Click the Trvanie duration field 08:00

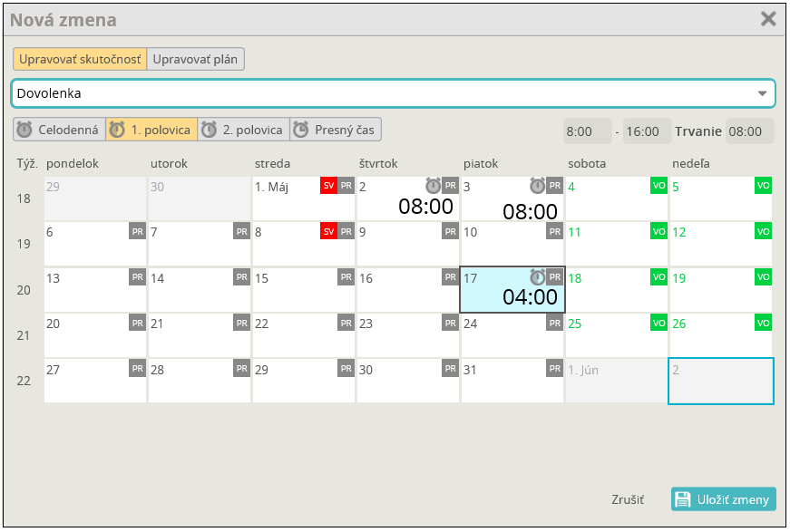tap(750, 131)
